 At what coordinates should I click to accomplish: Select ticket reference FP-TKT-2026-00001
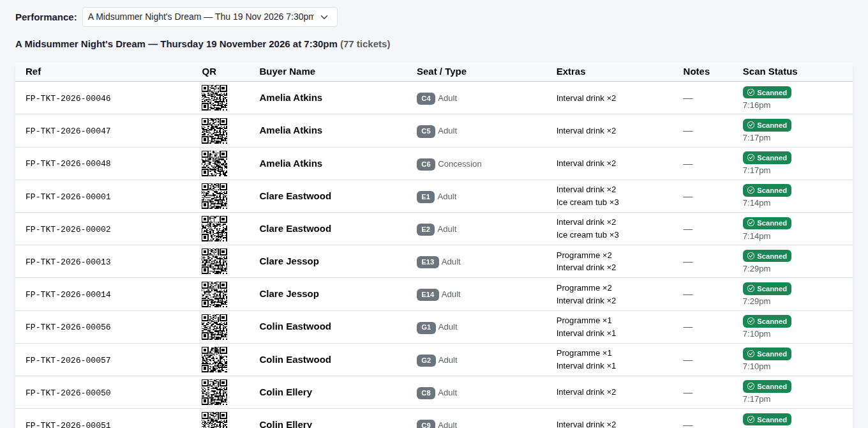(x=68, y=197)
